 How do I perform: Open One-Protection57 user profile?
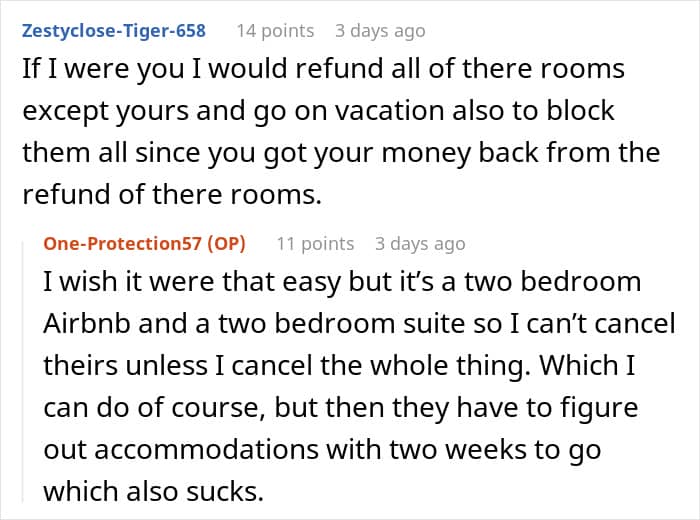(x=122, y=244)
